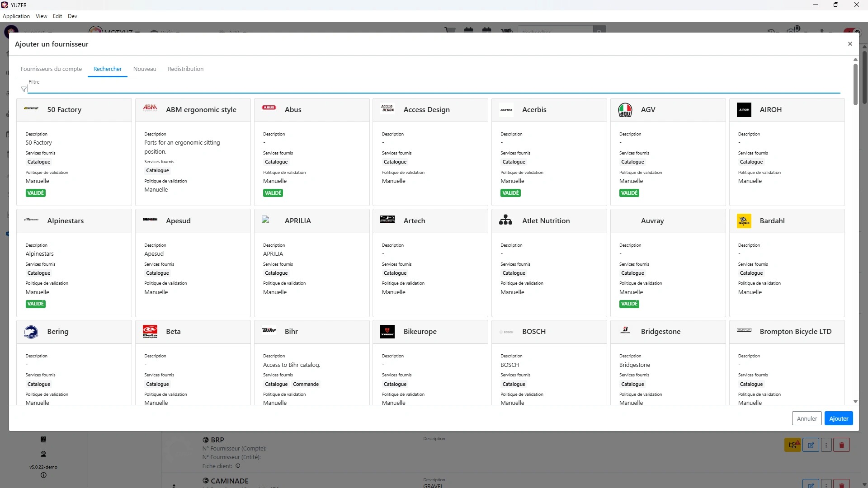Click the filter funnel icon
The height and width of the screenshot is (488, 868).
tap(24, 89)
